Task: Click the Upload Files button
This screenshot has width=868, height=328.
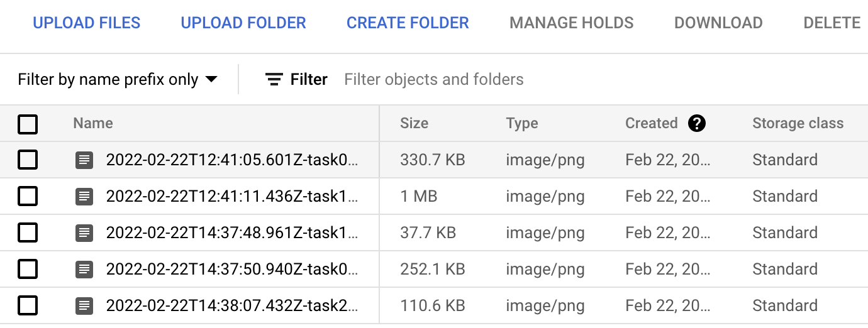Action: click(87, 23)
